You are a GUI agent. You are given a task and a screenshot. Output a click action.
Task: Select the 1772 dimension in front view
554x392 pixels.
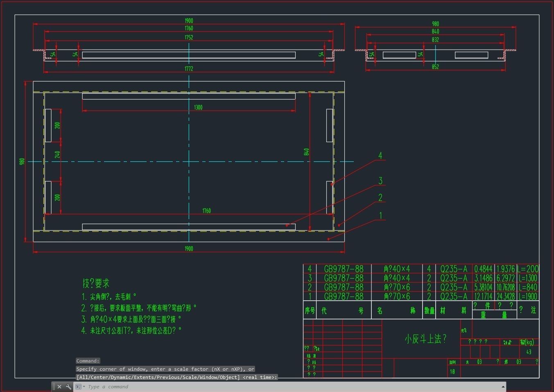point(189,69)
